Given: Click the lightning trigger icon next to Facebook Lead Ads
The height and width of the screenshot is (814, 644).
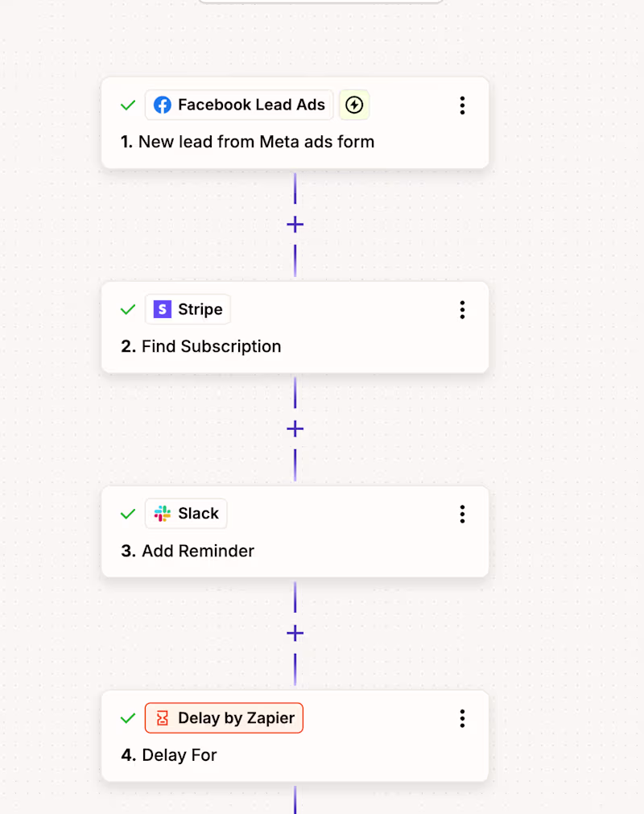Looking at the screenshot, I should pyautogui.click(x=354, y=105).
